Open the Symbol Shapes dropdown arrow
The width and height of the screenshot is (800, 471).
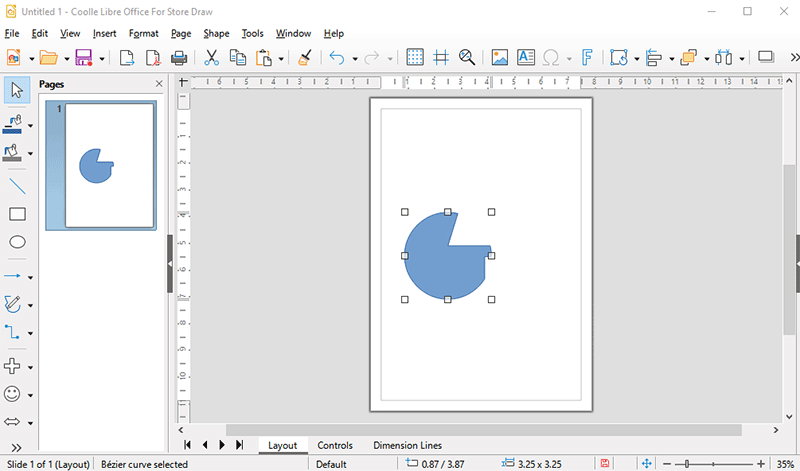[x=31, y=395]
